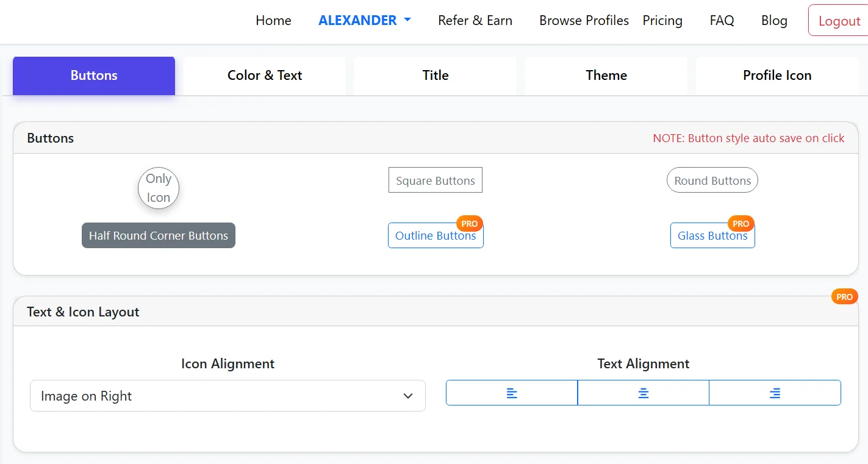Select the Square Buttons style
The width and height of the screenshot is (868, 464).
[x=435, y=180]
